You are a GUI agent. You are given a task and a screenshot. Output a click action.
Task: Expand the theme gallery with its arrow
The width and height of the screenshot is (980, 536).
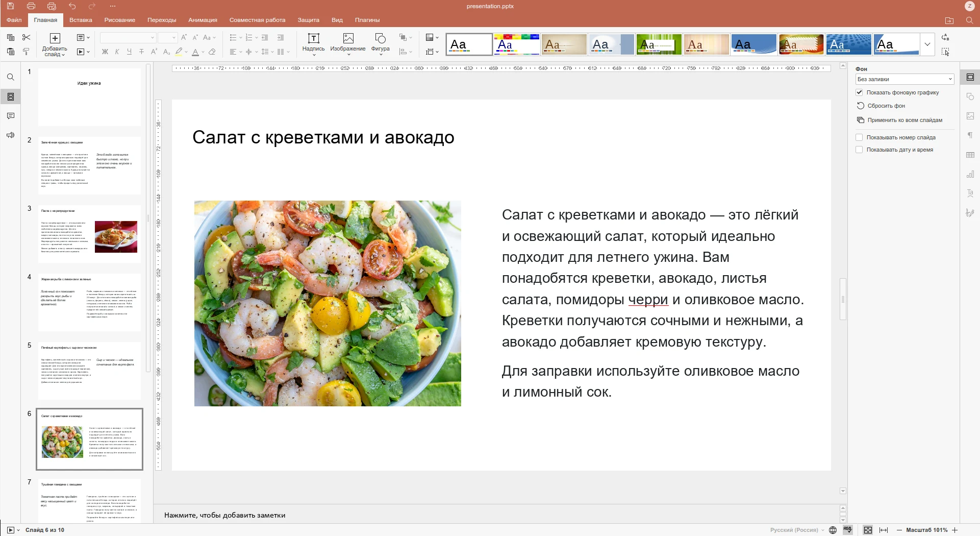click(x=927, y=44)
